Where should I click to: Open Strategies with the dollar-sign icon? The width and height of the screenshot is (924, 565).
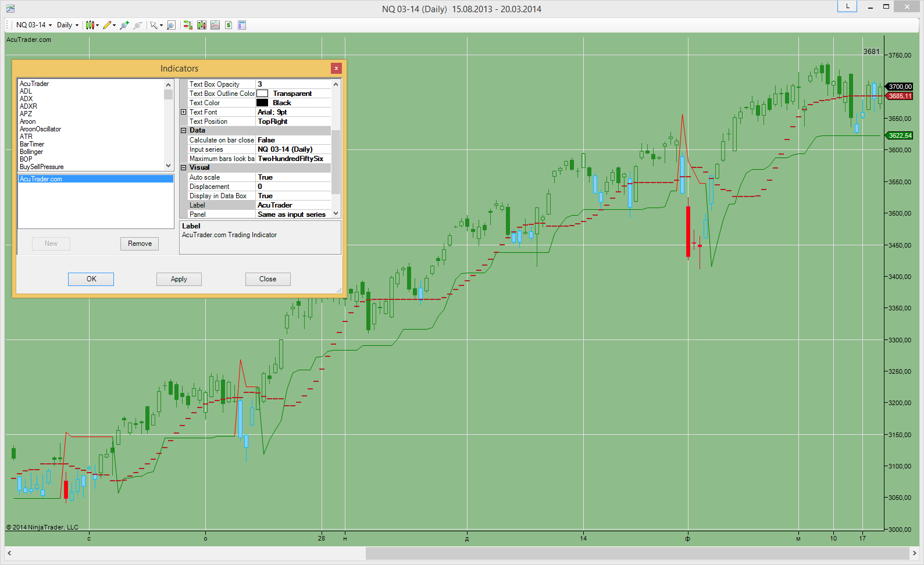pos(229,25)
